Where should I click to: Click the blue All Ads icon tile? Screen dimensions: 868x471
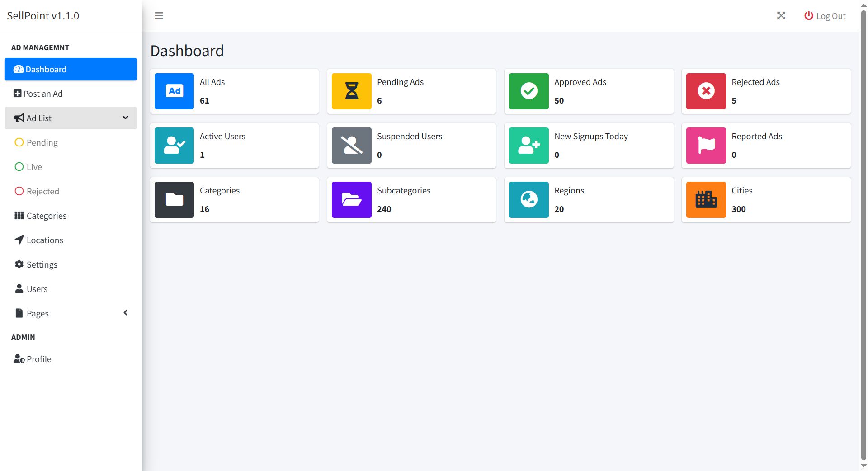174,91
